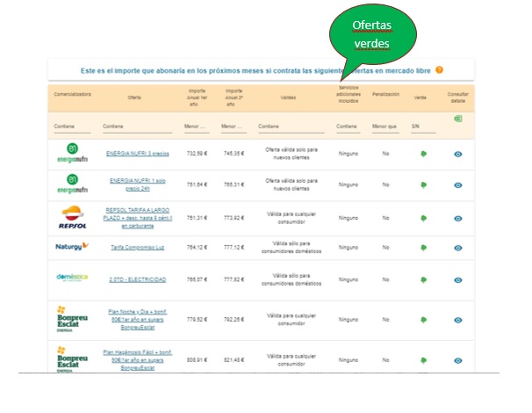View detail eye icon for ENERGIA NUFRI 1 solo precio 24h
Screen dimensions: 532x413
457,185
